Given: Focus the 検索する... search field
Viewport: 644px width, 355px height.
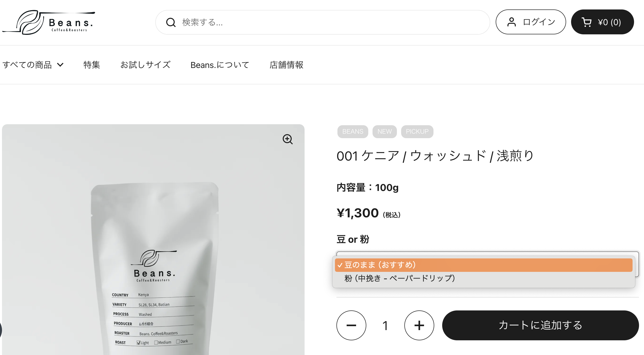Looking at the screenshot, I should coord(322,22).
